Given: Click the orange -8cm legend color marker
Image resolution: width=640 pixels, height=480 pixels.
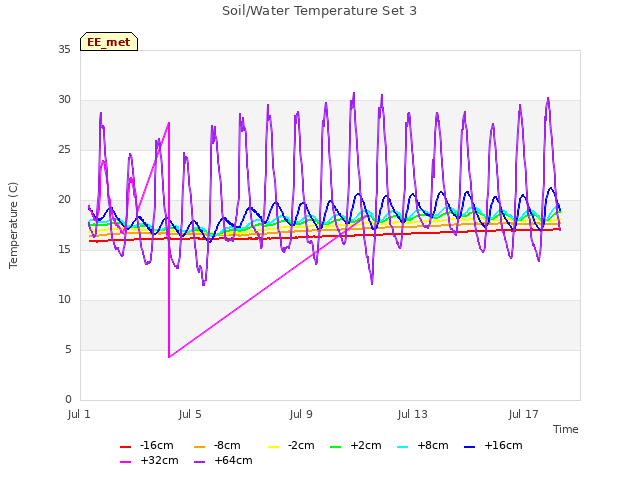Looking at the screenshot, I should coord(200,447).
